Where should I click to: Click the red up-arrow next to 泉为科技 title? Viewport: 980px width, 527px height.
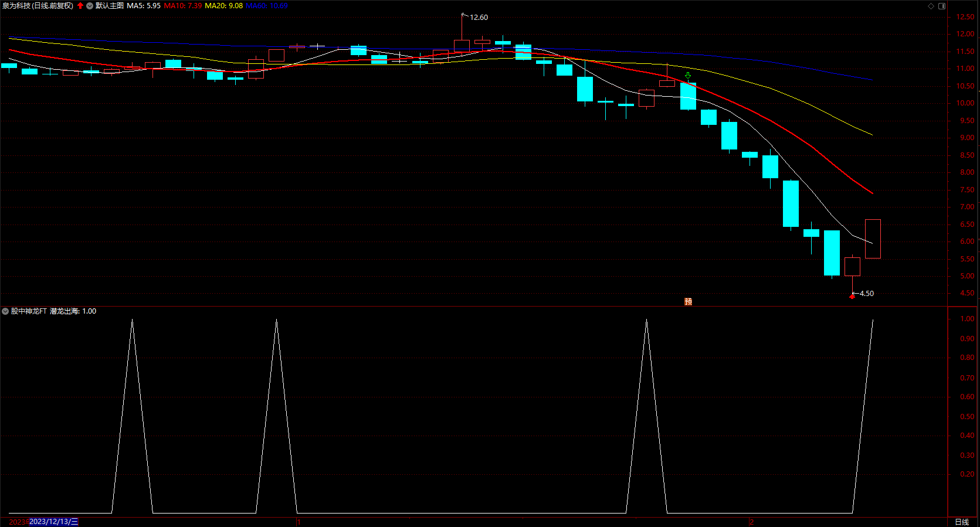(80, 6)
